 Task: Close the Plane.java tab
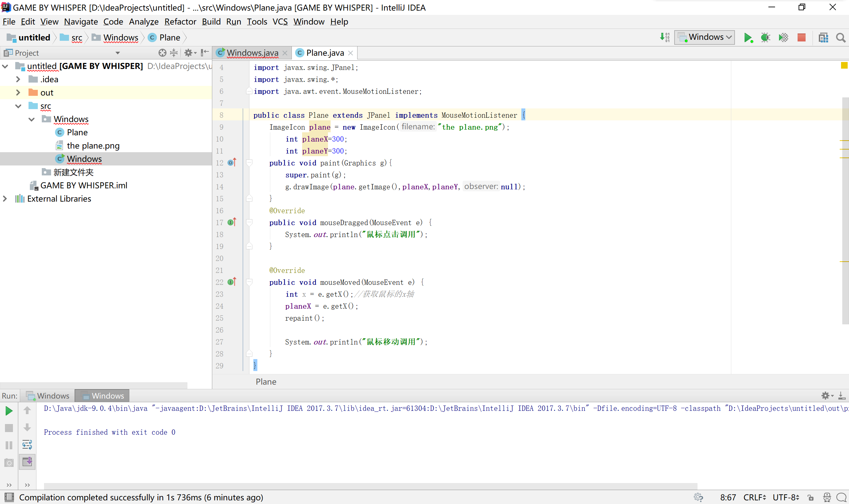click(x=351, y=53)
